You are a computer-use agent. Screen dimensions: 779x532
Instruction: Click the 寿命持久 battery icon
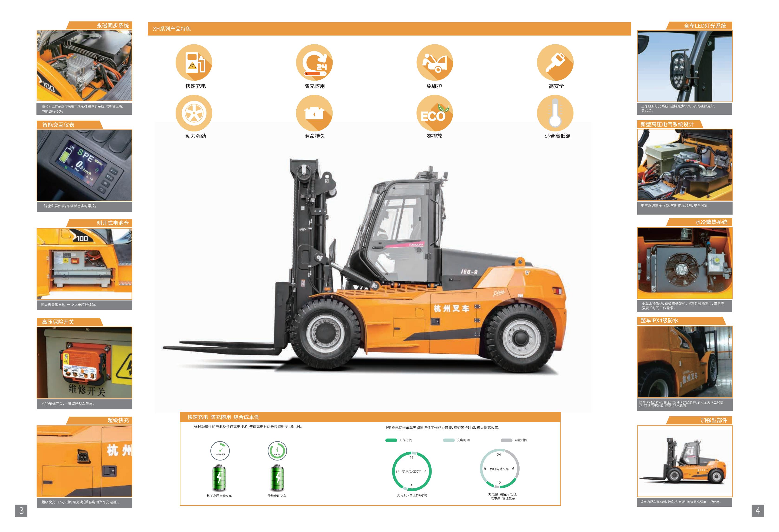314,113
